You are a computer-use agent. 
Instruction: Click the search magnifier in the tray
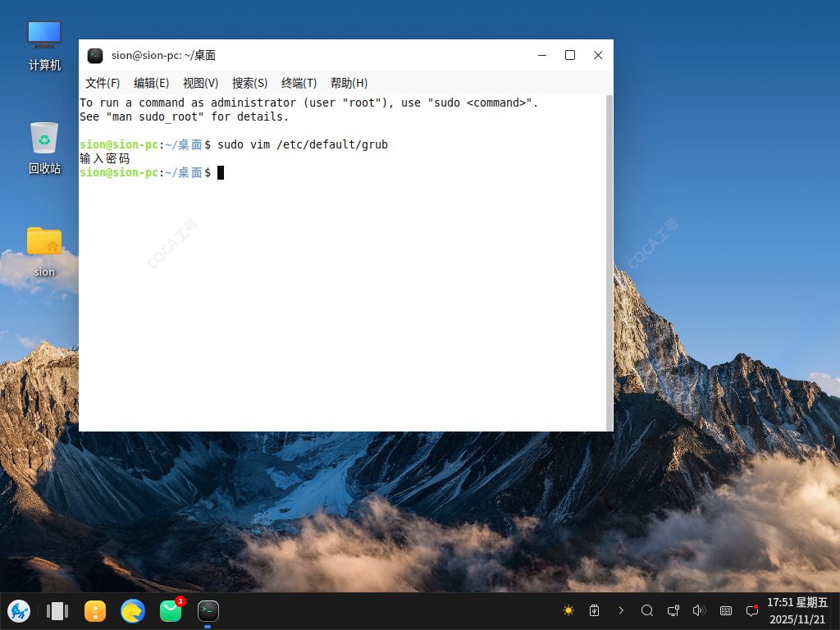(x=647, y=610)
